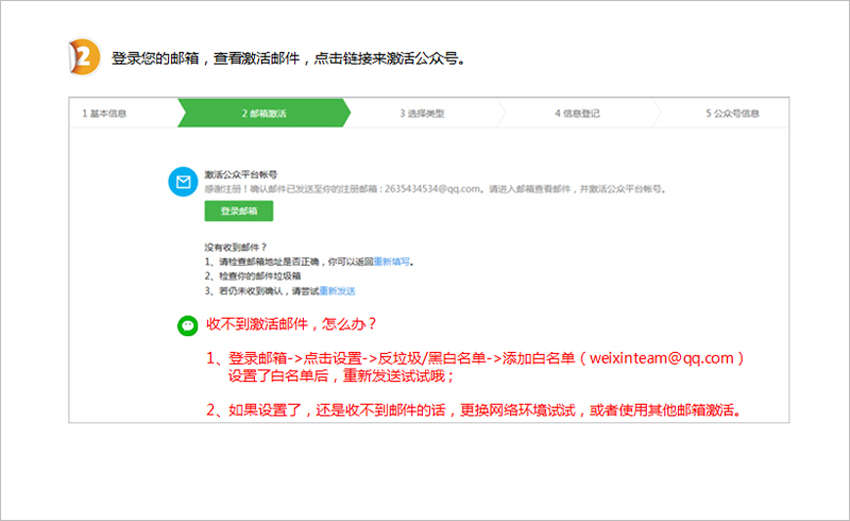
Task: Click the orange step 2 badge icon
Action: tap(84, 56)
